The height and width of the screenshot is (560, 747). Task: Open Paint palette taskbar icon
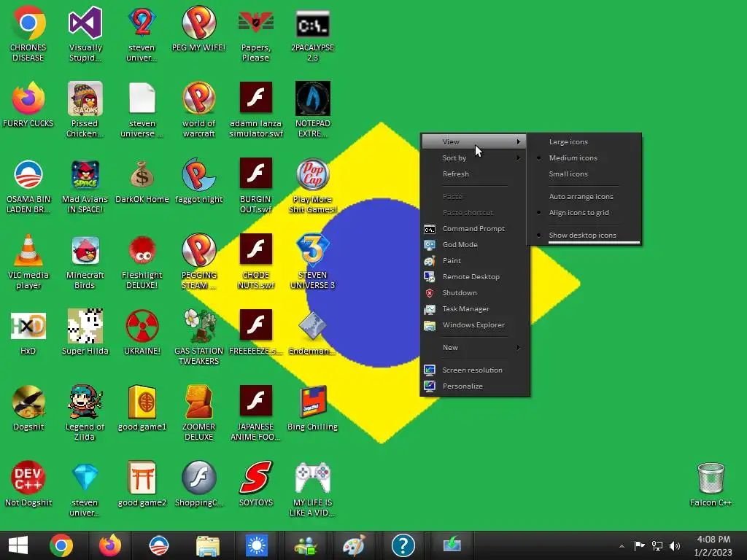pos(354,545)
